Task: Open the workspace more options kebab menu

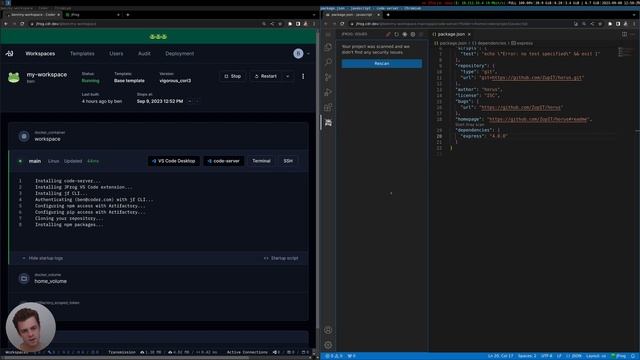Action: coord(303,76)
